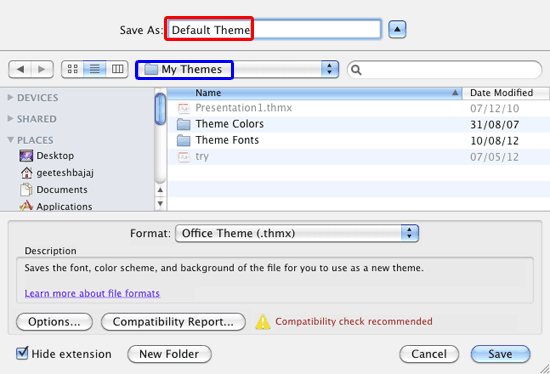Select the Theme Fonts row
Image resolution: width=550 pixels, height=374 pixels.
click(358, 140)
